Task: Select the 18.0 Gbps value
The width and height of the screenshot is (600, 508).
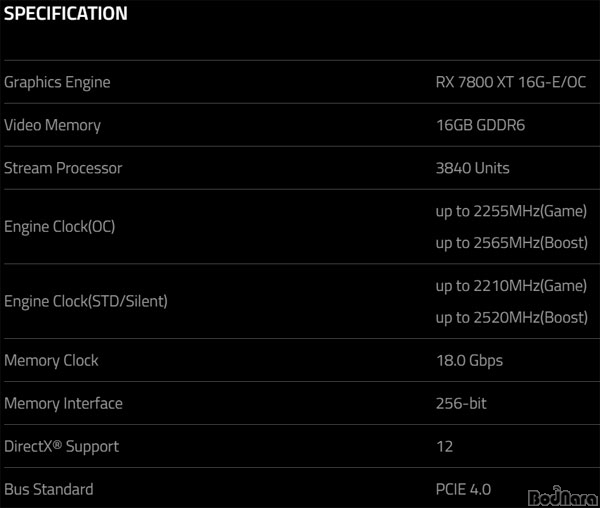Action: [470, 361]
